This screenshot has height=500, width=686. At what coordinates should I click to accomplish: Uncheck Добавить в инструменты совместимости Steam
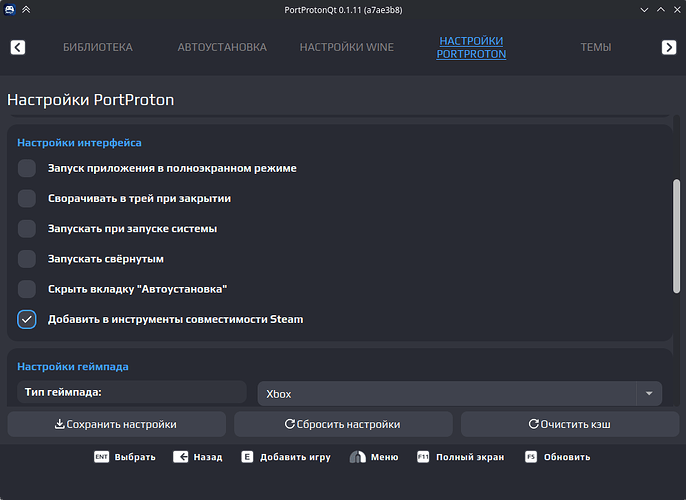(x=27, y=319)
